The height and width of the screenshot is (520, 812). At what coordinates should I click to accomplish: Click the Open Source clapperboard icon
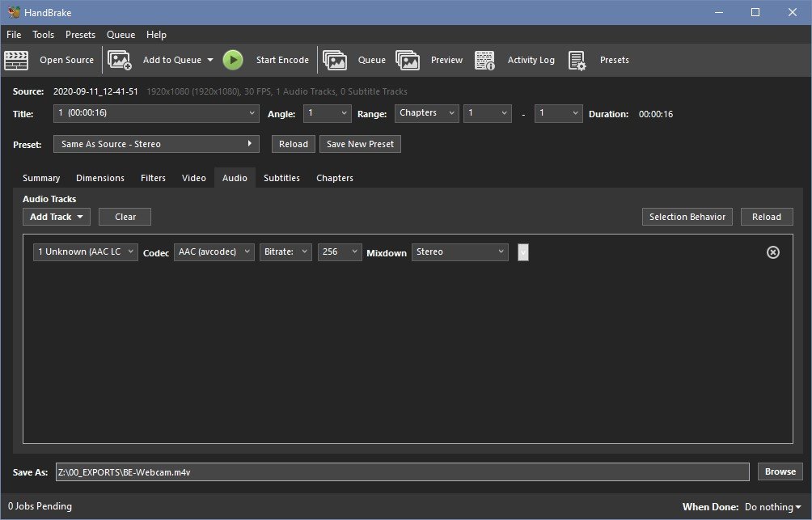[x=16, y=60]
